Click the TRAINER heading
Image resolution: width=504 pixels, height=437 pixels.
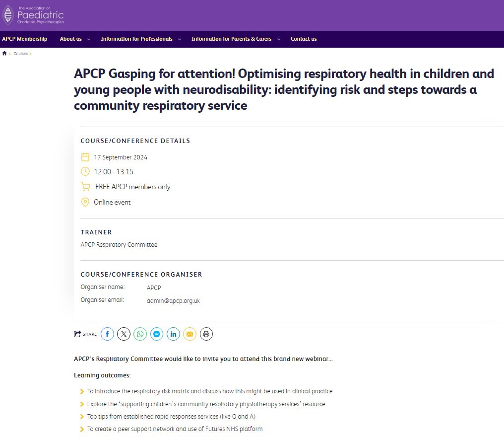pyautogui.click(x=96, y=232)
